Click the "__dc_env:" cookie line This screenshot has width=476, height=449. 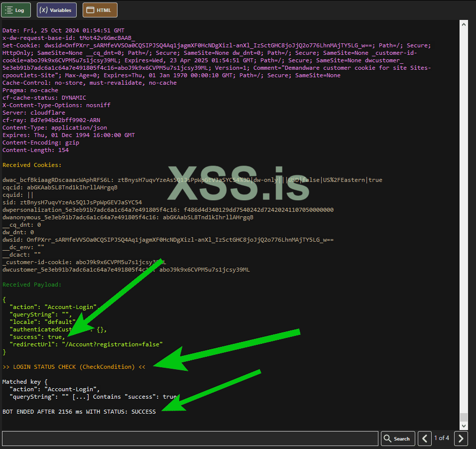(x=23, y=247)
